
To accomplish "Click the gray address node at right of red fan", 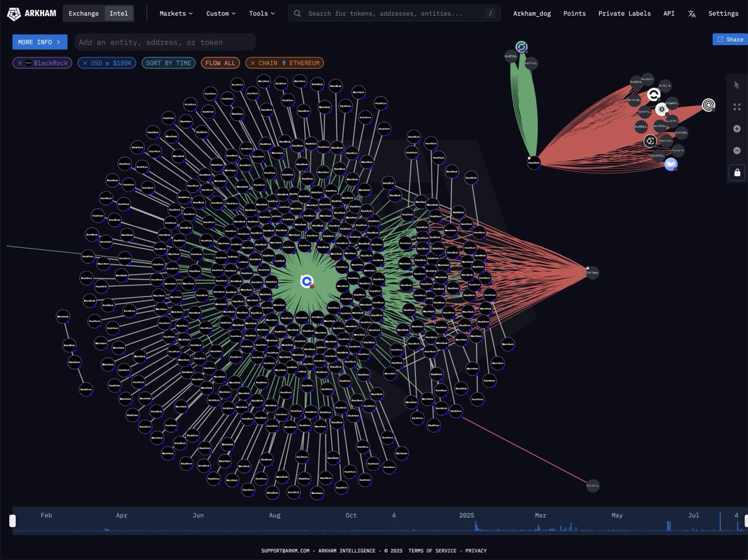I will click(x=592, y=272).
